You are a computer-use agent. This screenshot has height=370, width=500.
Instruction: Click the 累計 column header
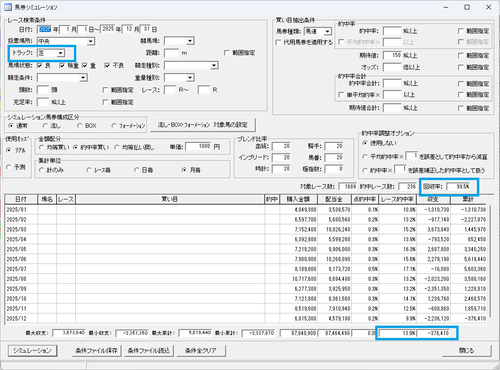(468, 199)
